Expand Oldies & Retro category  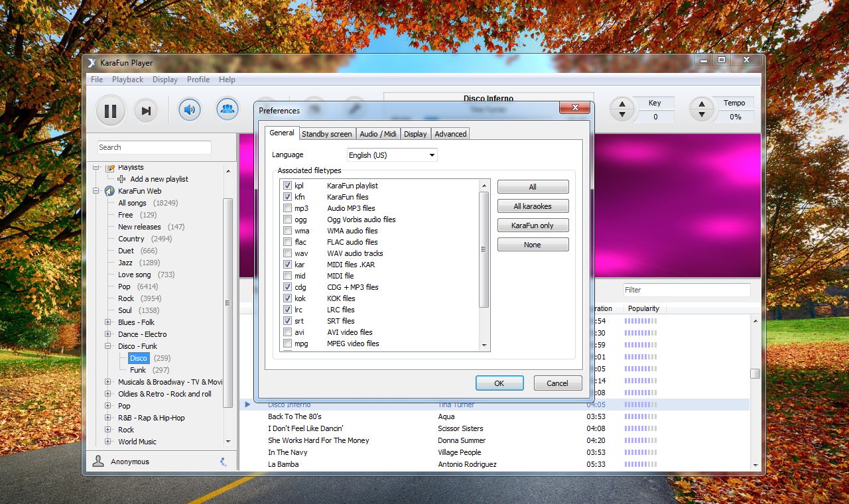[x=108, y=394]
